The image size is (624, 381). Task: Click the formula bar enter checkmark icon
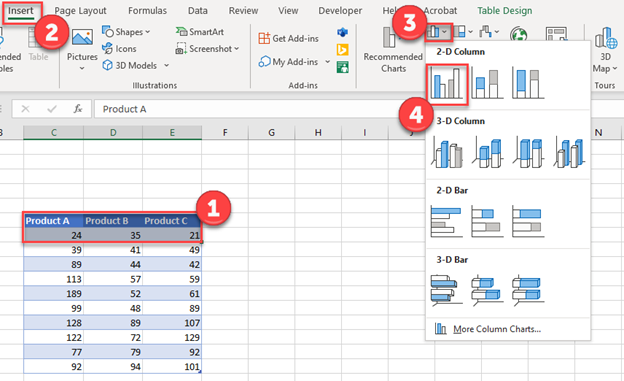(x=52, y=109)
